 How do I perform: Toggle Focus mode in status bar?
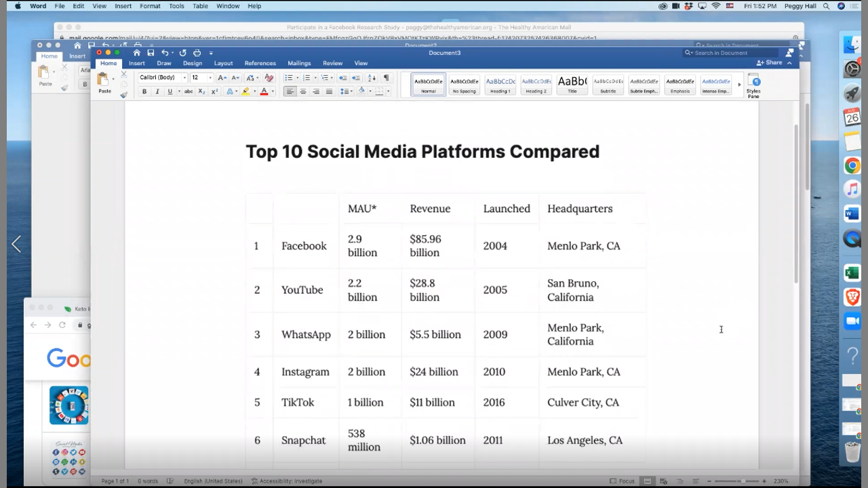click(x=623, y=481)
